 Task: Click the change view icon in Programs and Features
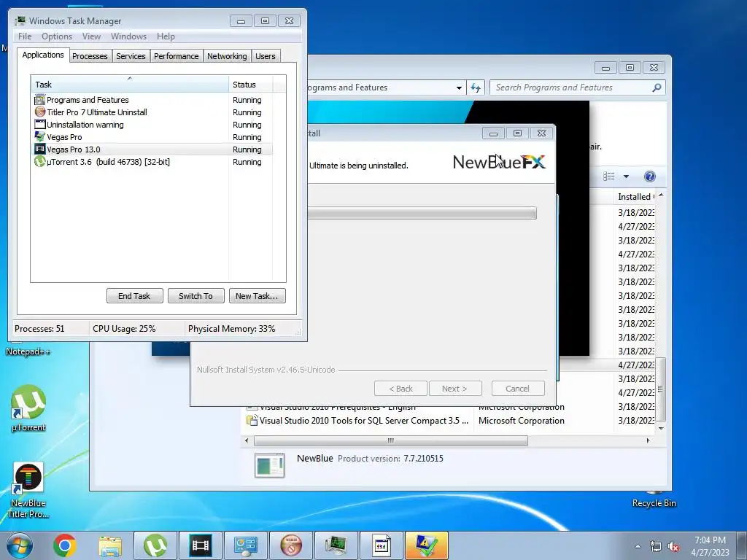tap(609, 176)
